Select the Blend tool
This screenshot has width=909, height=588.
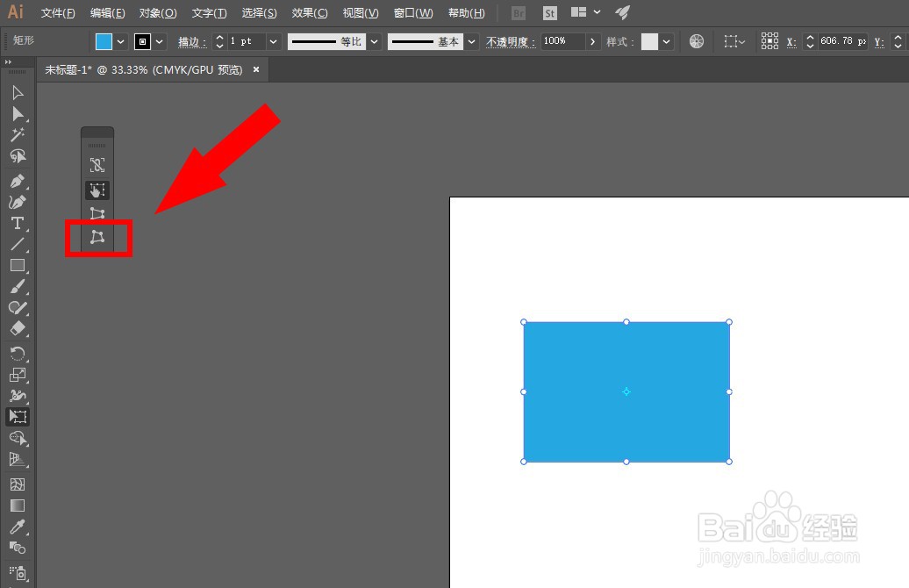tap(18, 548)
